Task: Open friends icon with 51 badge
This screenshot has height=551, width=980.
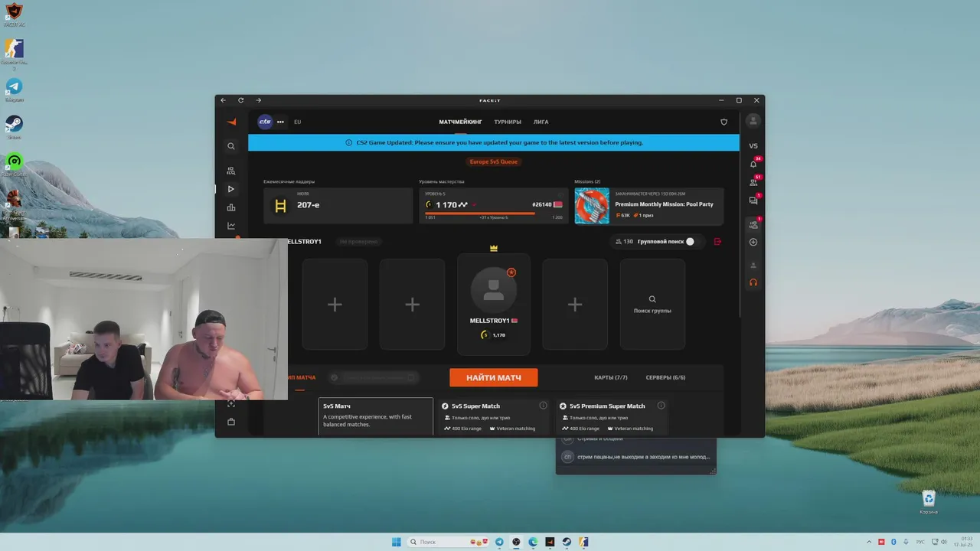Action: (753, 182)
